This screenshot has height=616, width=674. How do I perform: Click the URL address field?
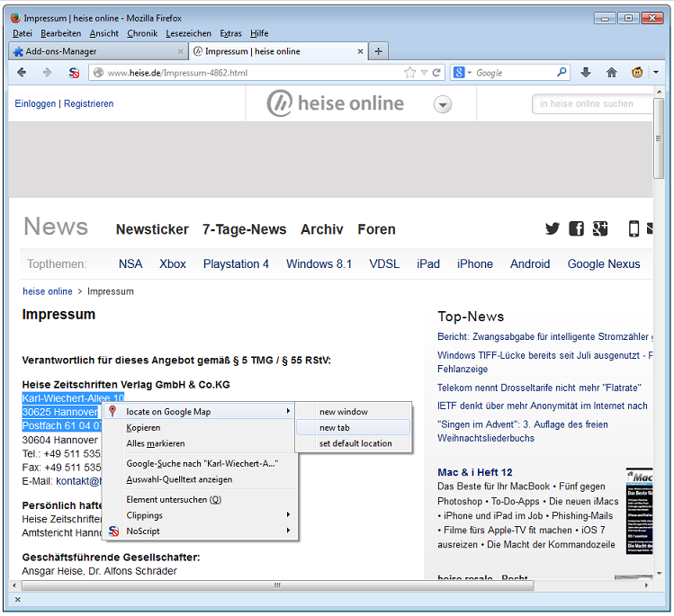coord(254,73)
